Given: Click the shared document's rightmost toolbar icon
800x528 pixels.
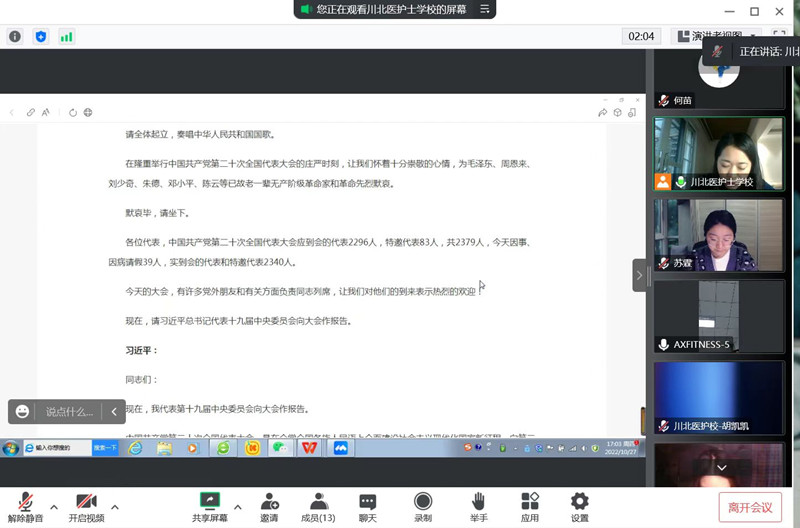Looking at the screenshot, I should tap(632, 112).
